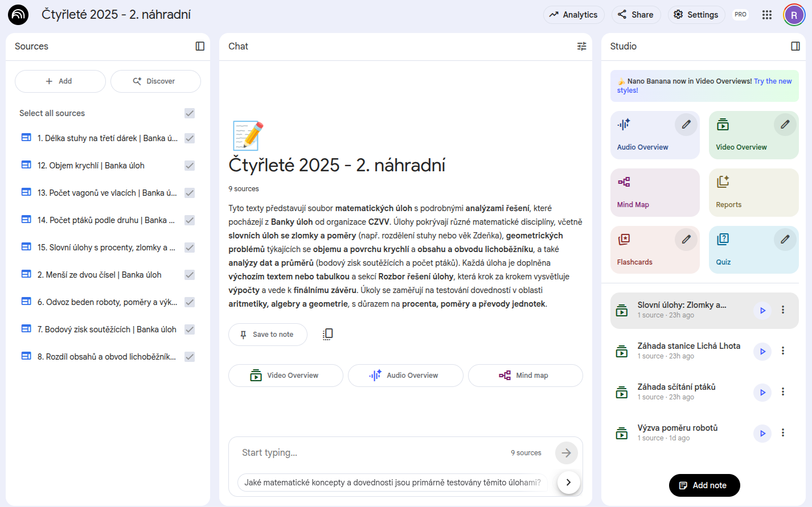Viewport: 812px width, 507px height.
Task: Collapse the Studio panel
Action: click(x=795, y=46)
